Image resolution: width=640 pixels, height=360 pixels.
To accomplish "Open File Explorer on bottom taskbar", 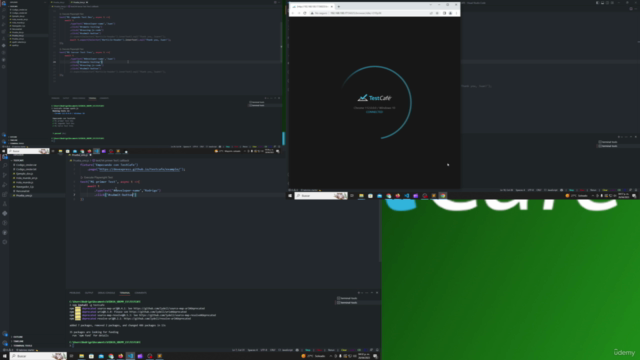I will 81,356.
